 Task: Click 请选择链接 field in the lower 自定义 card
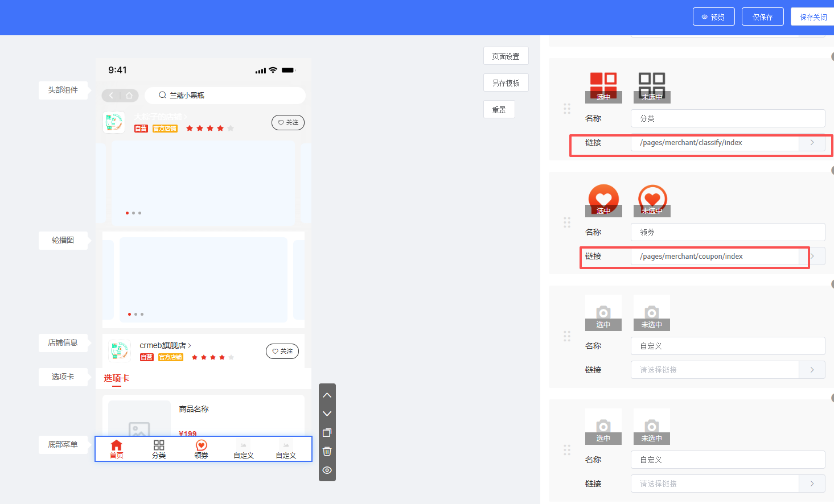(715, 484)
